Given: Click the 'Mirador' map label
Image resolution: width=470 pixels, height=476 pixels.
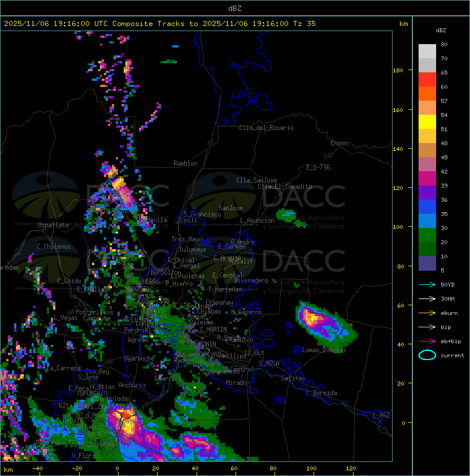Looking at the screenshot, I should coord(238,383).
